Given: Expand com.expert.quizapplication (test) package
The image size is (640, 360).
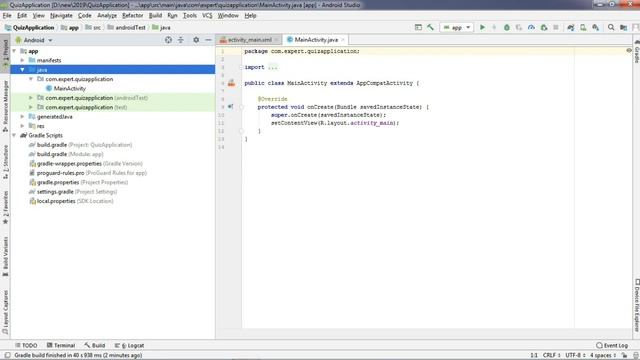Looking at the screenshot, I should tap(31, 107).
